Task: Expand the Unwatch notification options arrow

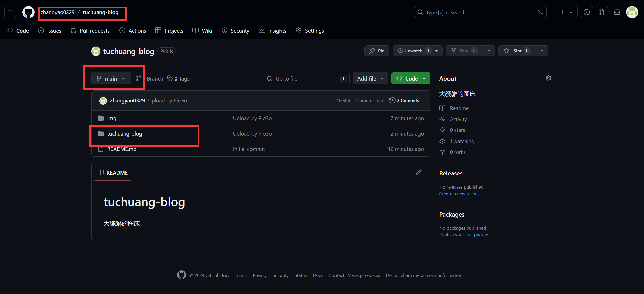Action: pos(437,51)
